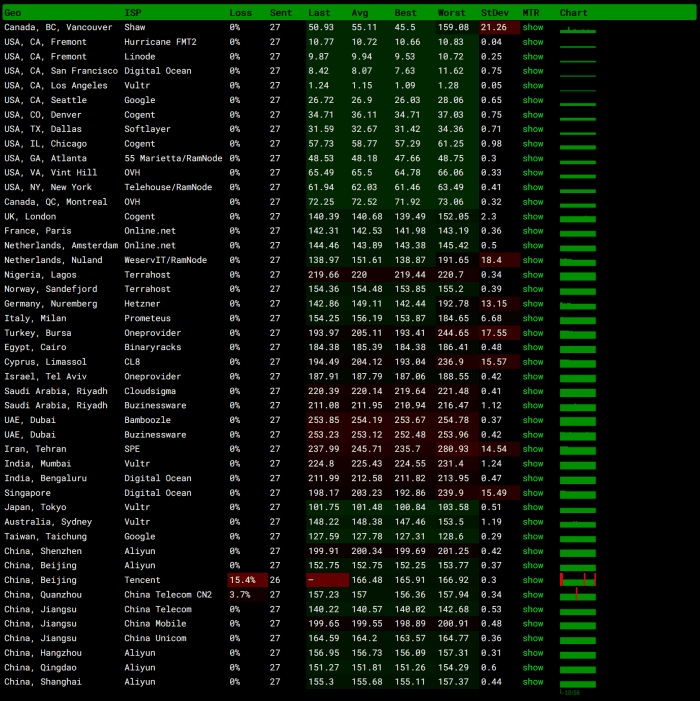Click 'Norway, Sandefjord' geo cell
The width and height of the screenshot is (700, 701).
coord(51,289)
